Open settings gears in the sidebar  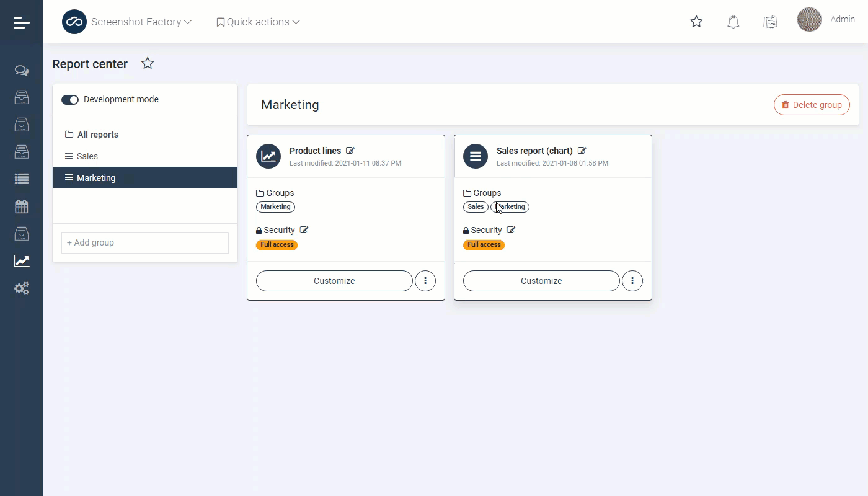click(x=22, y=288)
